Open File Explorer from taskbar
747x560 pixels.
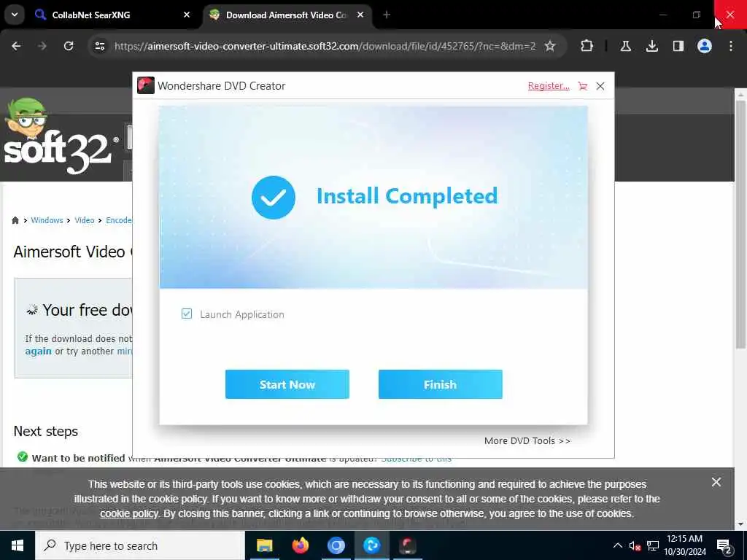click(x=264, y=545)
